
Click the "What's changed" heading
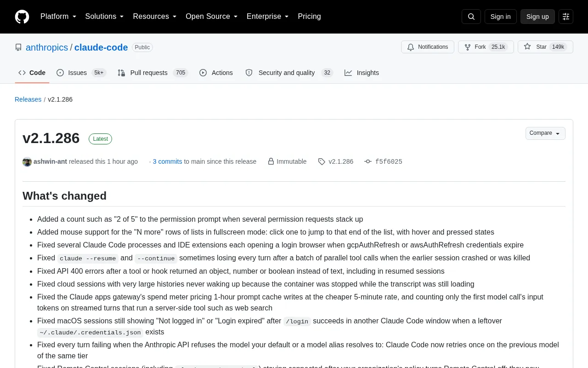click(x=64, y=196)
